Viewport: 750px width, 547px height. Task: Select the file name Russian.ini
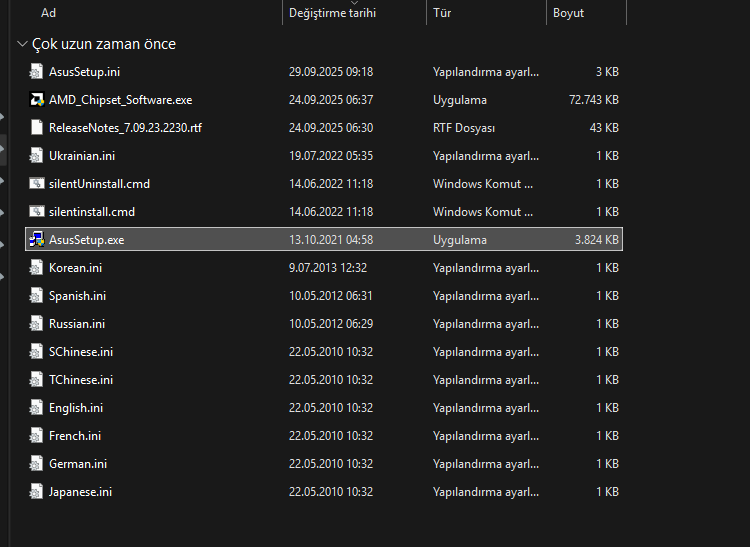[x=77, y=324]
